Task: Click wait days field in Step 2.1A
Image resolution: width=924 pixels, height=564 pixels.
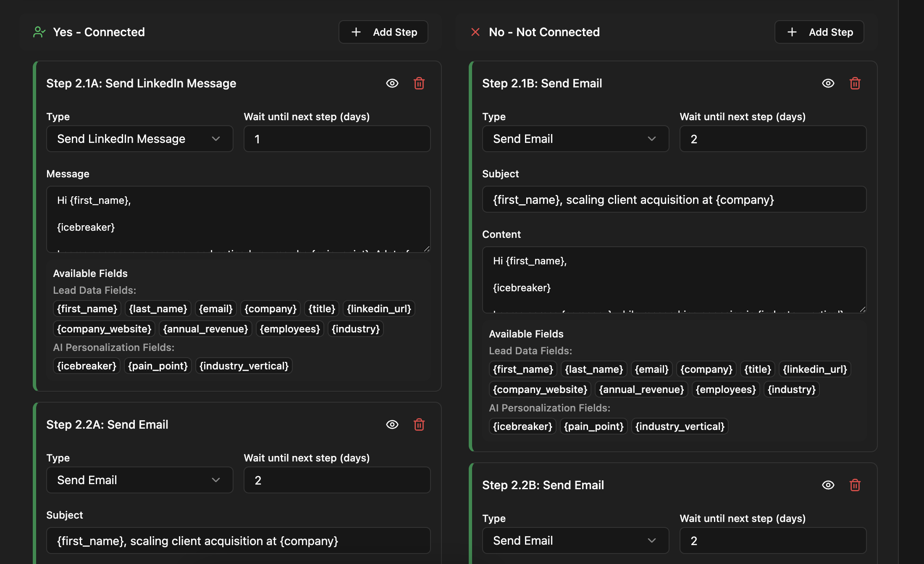Action: click(337, 139)
